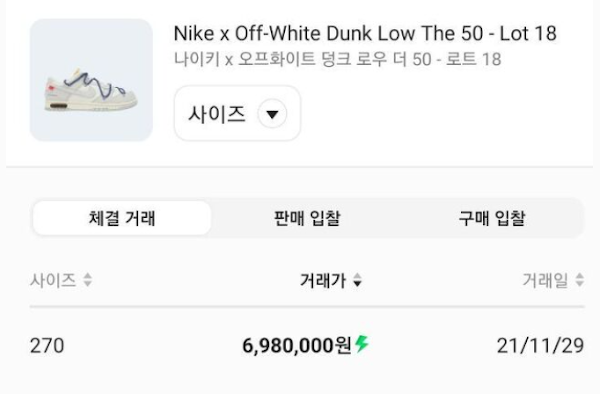Screen dimensions: 600x394
Task: Switch to the 구매 입찰 tab
Action: point(492,218)
